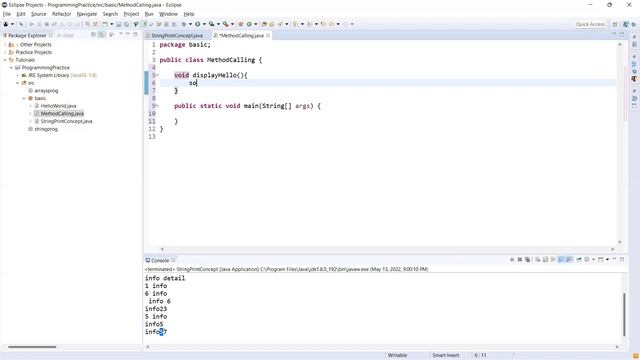Click Writable in status bar
Image resolution: width=640 pixels, height=360 pixels.
tap(397, 355)
